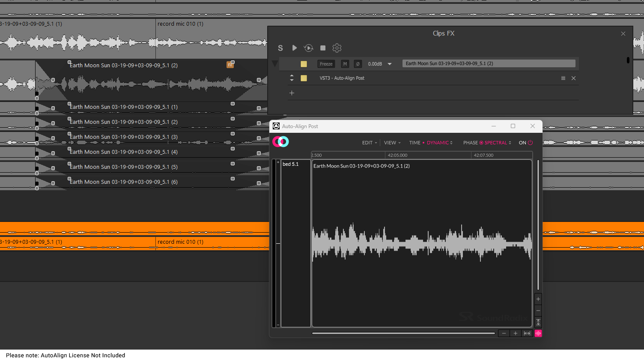Click the fit-to-width zoom icon
Image resolution: width=644 pixels, height=362 pixels.
pos(527,333)
